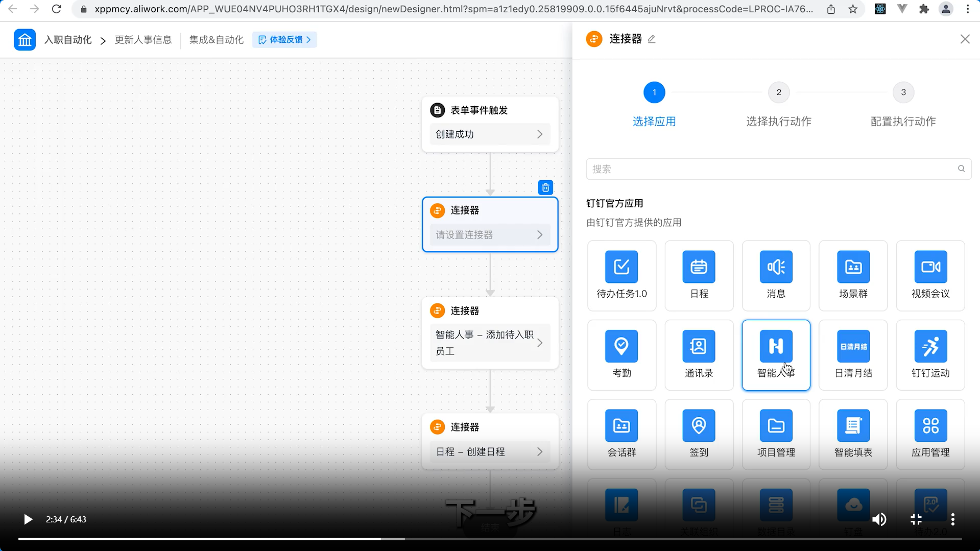Expand the 创建成功 trigger setting
980x551 pixels.
[490, 134]
